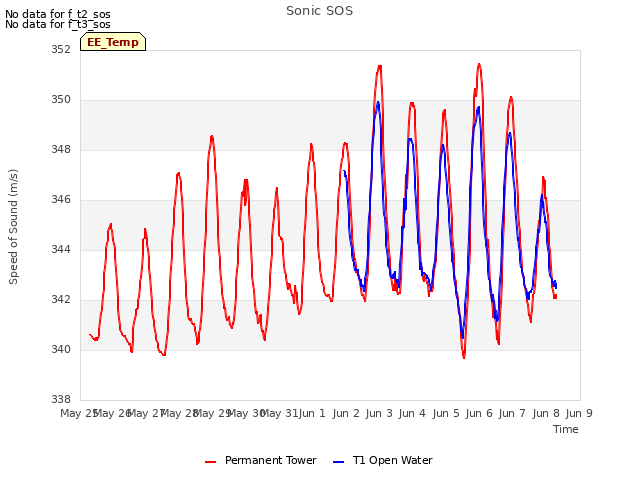Viewport: 640px width, 480px height.
Task: Click the Jun 3 x-axis tick label
Action: click(379, 413)
